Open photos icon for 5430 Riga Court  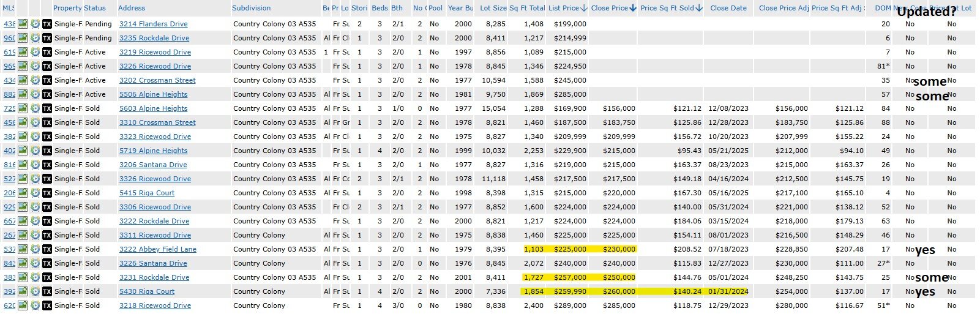[23, 291]
